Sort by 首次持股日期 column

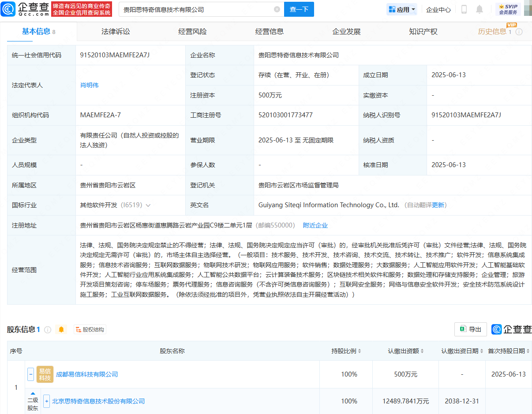coord(528,351)
